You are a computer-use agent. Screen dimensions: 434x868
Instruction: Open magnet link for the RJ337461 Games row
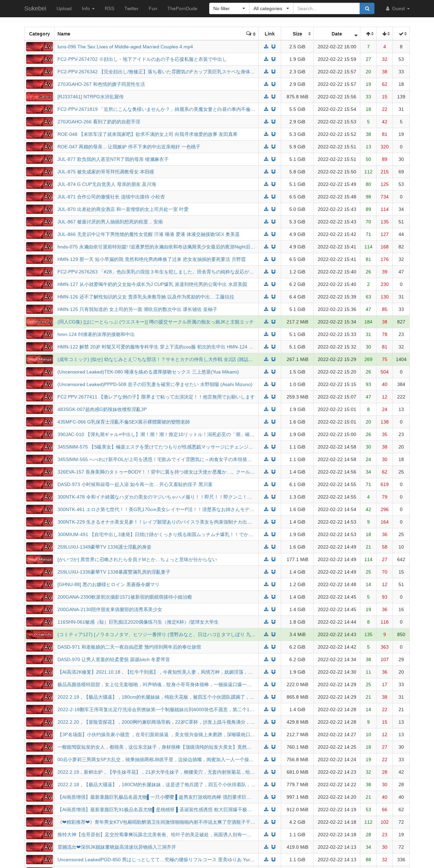[273, 97]
